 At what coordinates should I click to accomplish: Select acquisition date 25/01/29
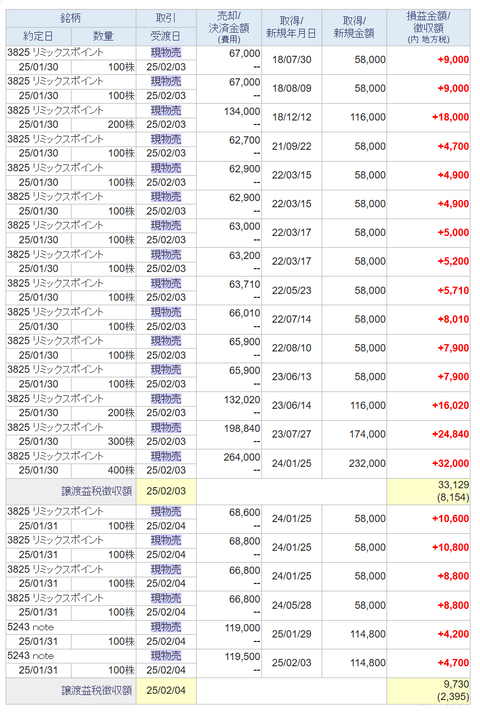click(291, 634)
